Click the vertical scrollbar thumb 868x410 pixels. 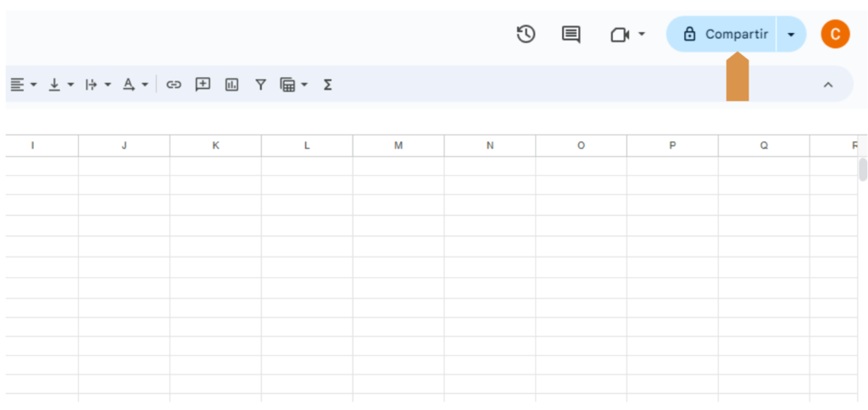pyautogui.click(x=863, y=169)
